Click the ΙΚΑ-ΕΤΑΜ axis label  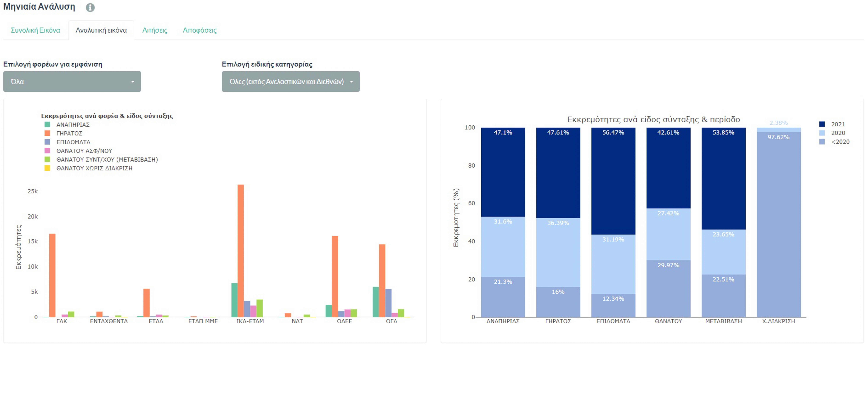pyautogui.click(x=250, y=321)
